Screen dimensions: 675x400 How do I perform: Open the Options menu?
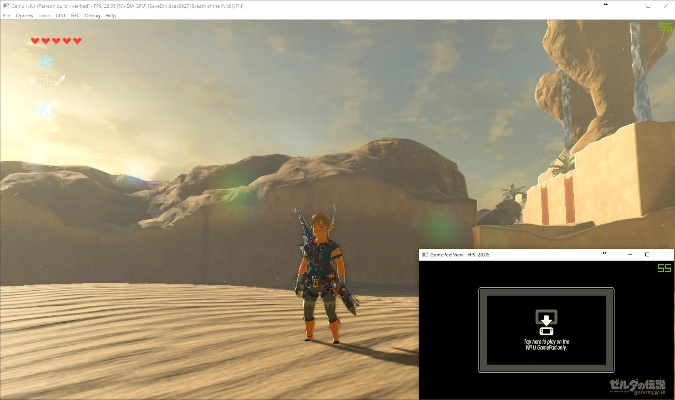(x=25, y=16)
